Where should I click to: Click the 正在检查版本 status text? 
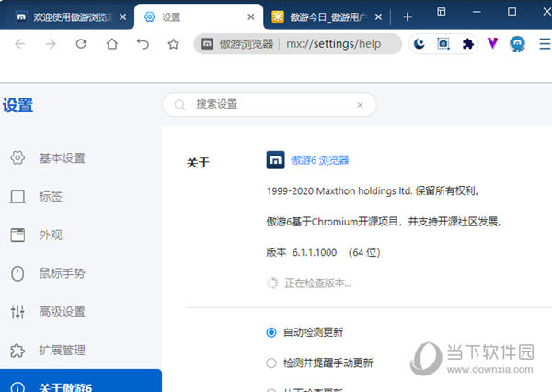[318, 283]
